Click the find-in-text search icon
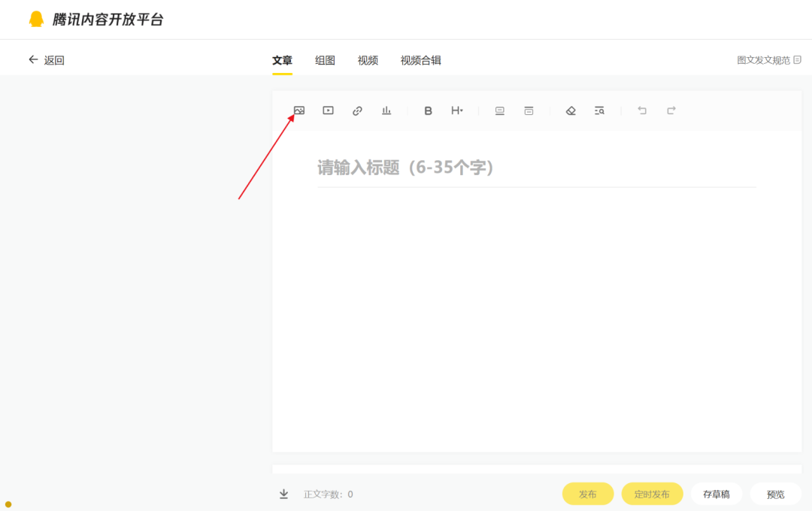 pyautogui.click(x=599, y=110)
